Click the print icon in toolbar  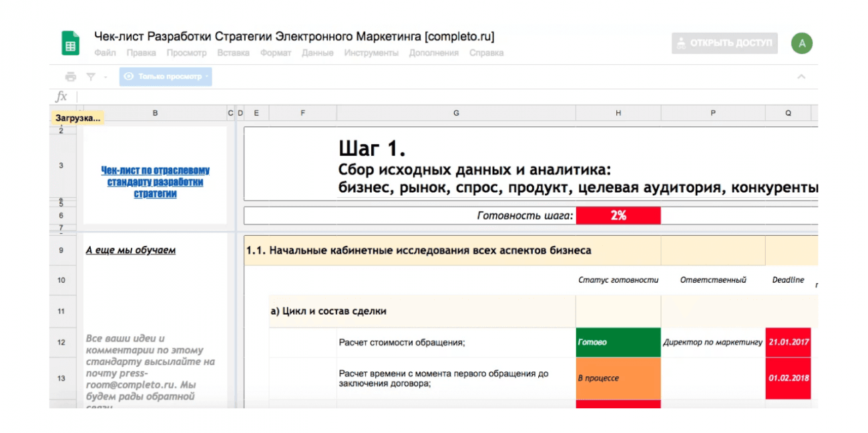click(70, 77)
